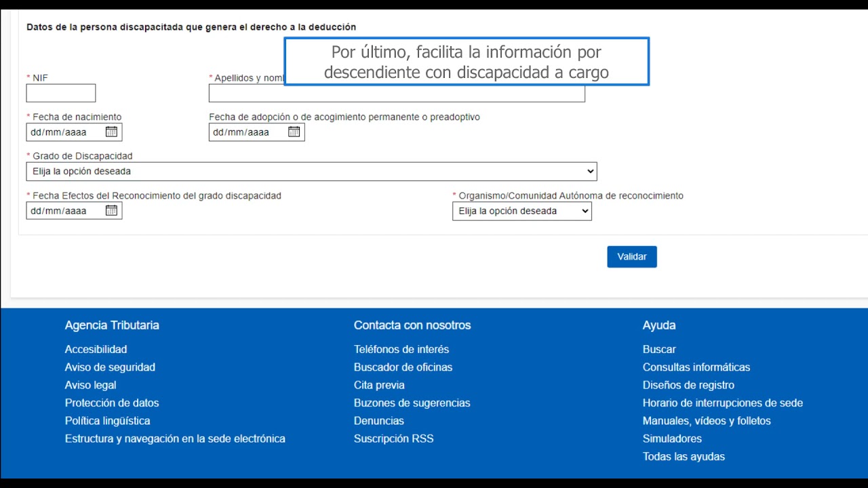Go to Aviso de seguridad link

110,367
